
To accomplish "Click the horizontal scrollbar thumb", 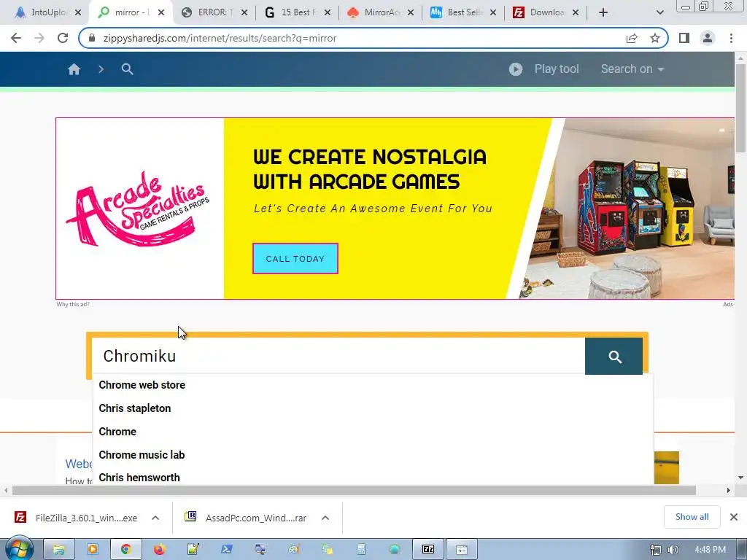I will click(354, 490).
